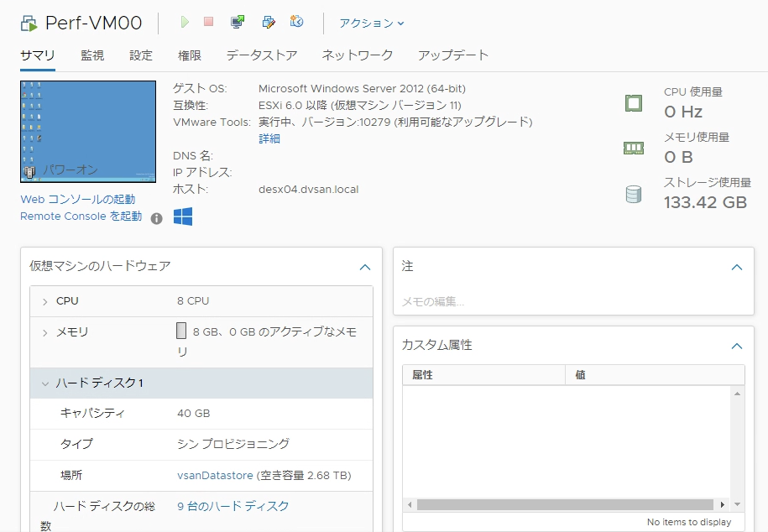768x532 pixels.
Task: Click the green Power On icon
Action: tap(184, 22)
